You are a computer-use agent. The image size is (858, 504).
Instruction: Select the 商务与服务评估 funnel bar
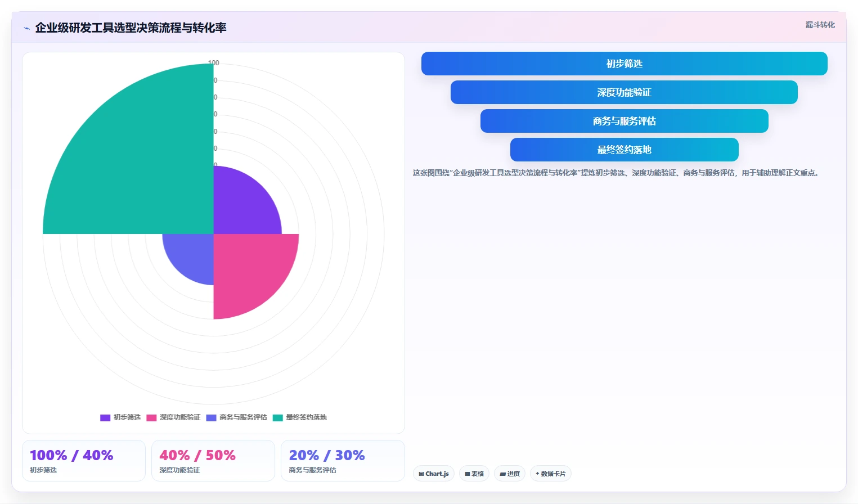pyautogui.click(x=624, y=121)
